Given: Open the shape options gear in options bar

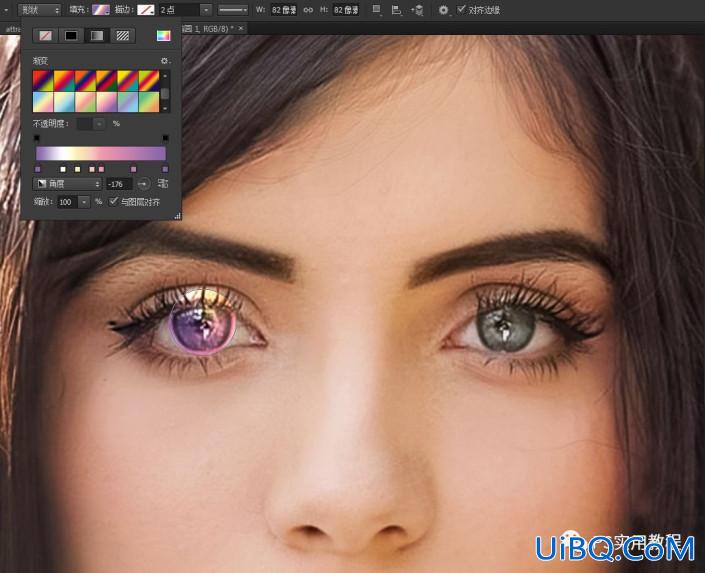Looking at the screenshot, I should tap(443, 10).
